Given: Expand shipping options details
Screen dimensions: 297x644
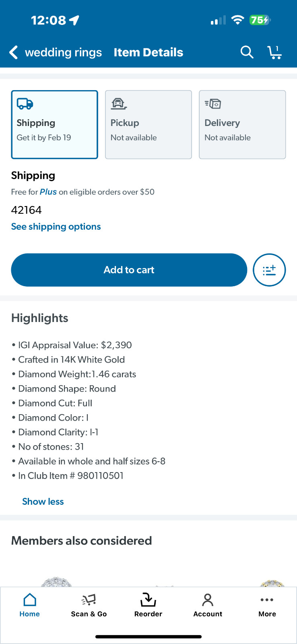Looking at the screenshot, I should 56,226.
